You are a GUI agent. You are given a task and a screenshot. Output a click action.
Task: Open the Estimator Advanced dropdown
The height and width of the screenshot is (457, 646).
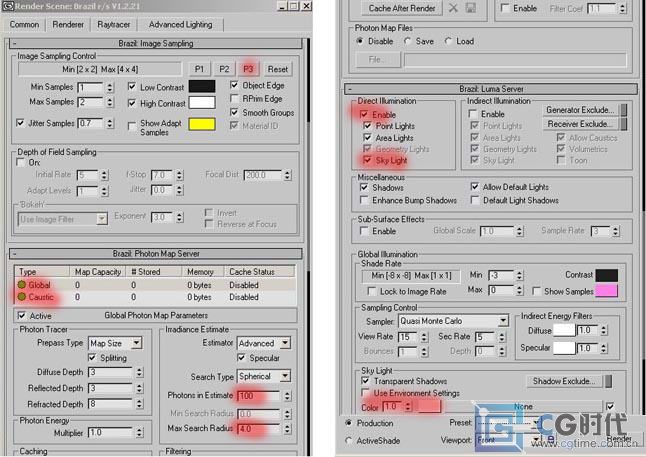(x=276, y=342)
